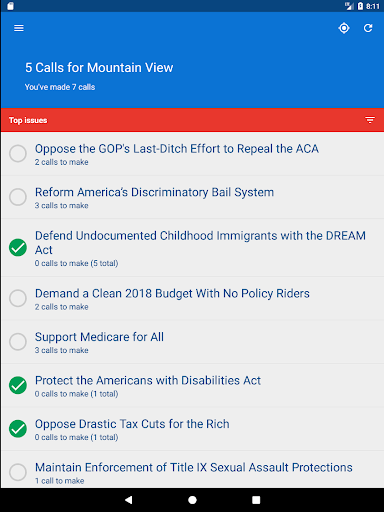The width and height of the screenshot is (384, 512).
Task: Tap the 5 Calls for Mountain View title
Action: pos(99,68)
